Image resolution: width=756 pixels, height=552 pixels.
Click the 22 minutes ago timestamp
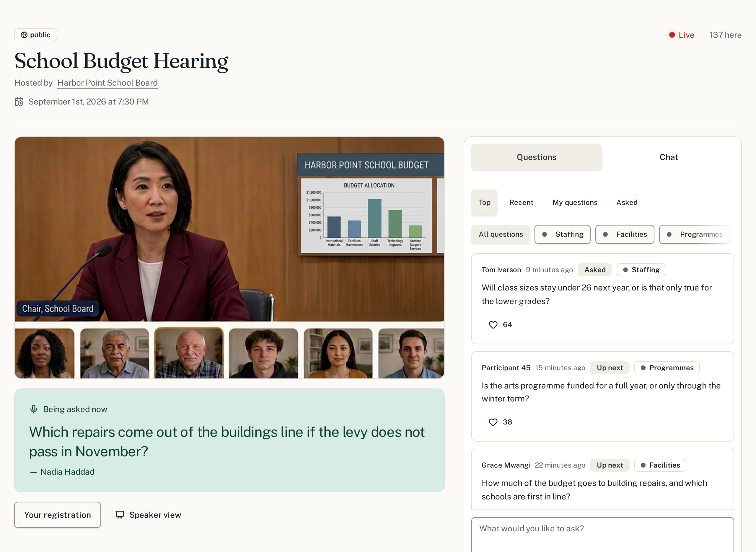tap(560, 465)
